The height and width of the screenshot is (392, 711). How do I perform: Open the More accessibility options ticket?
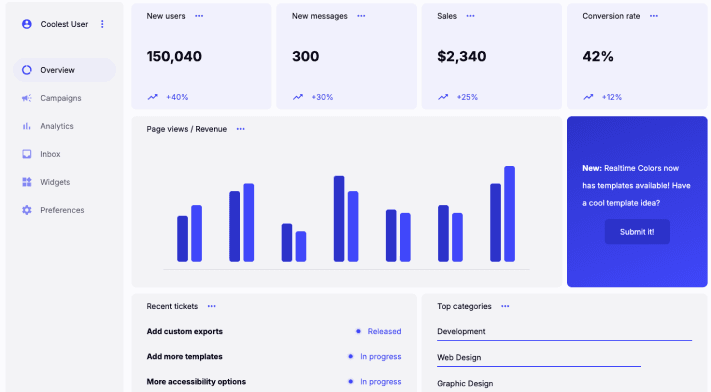click(x=196, y=382)
